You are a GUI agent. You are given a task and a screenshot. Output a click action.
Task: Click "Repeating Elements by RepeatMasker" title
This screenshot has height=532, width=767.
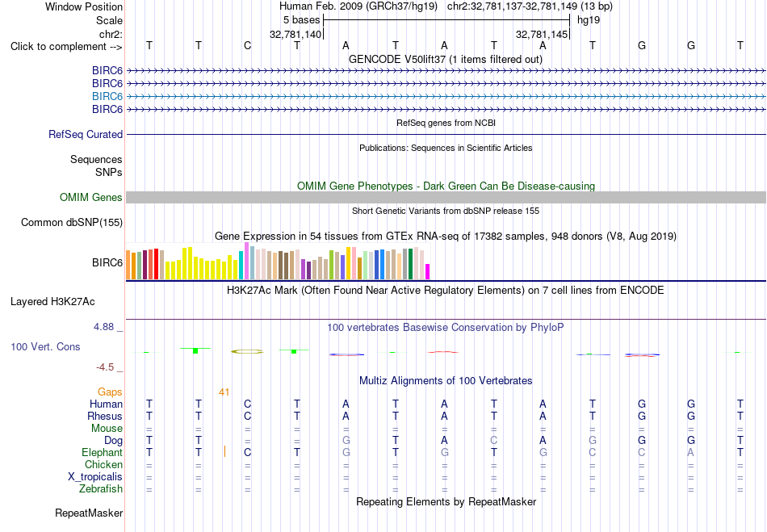pos(446,501)
